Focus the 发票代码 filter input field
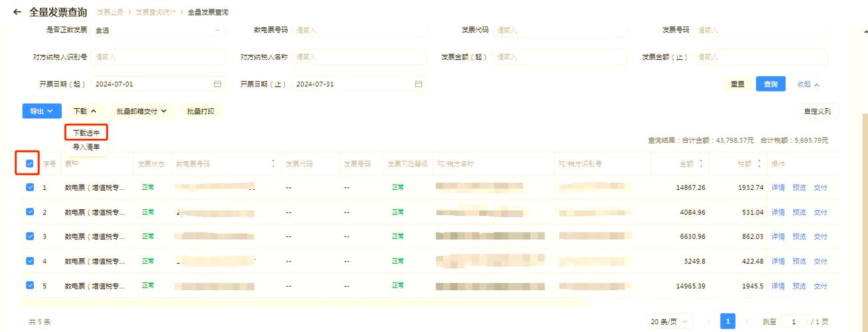The height and width of the screenshot is (332, 868). (x=560, y=30)
